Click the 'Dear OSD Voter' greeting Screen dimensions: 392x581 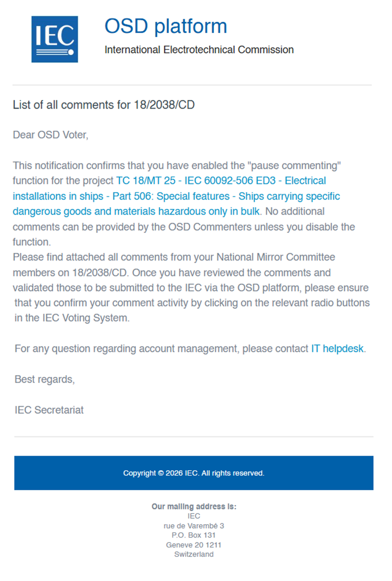(51, 135)
